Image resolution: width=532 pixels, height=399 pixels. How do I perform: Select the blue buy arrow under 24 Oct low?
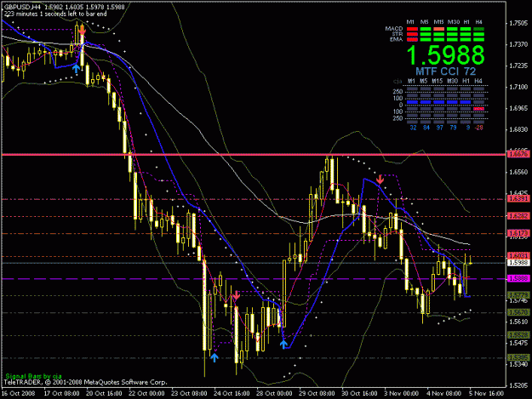[215, 357]
